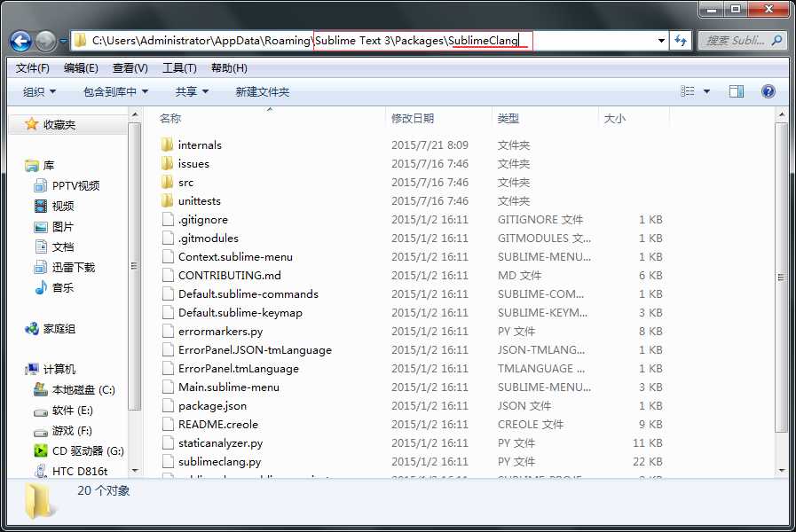Open the view options dropdown arrow
This screenshot has width=796, height=532.
click(706, 92)
